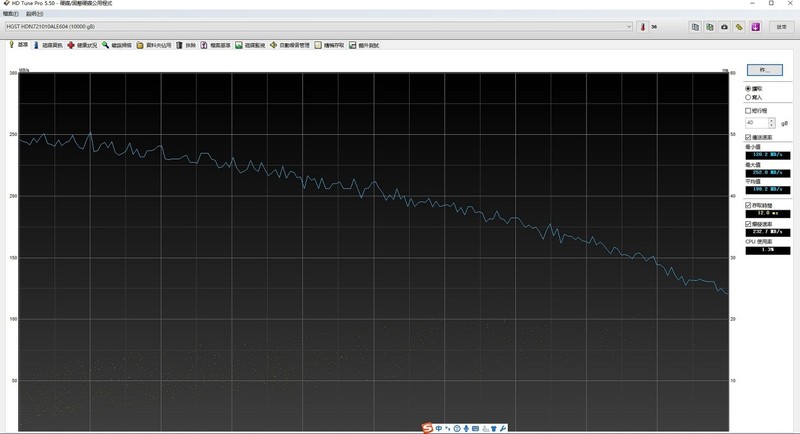Image resolution: width=800 pixels, height=434 pixels.
Task: Click the microphone icon in IME bar
Action: [x=466, y=429]
